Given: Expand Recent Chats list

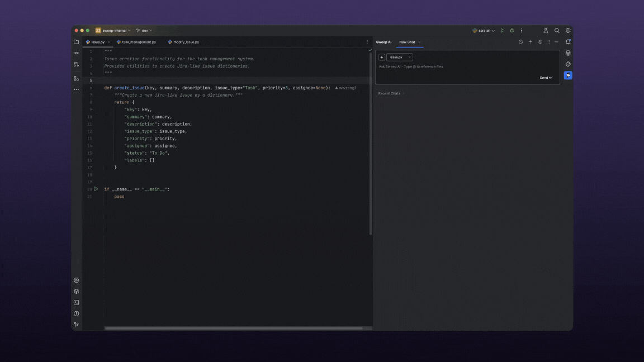Looking at the screenshot, I should click(x=391, y=93).
